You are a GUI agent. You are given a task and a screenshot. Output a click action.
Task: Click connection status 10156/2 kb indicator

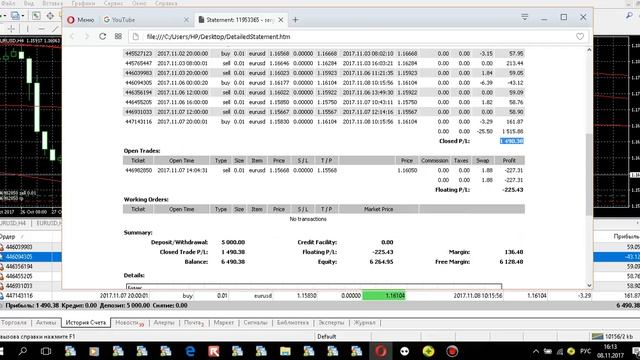pos(613,337)
